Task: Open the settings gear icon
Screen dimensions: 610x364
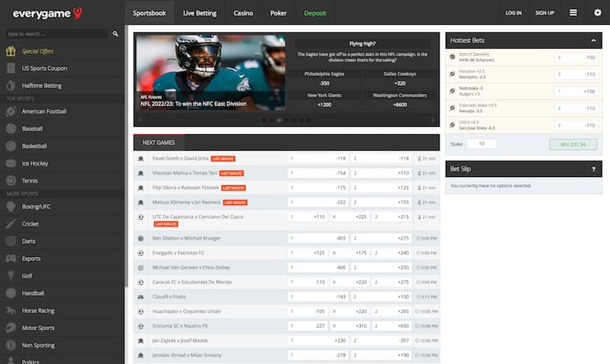Action: (598, 13)
